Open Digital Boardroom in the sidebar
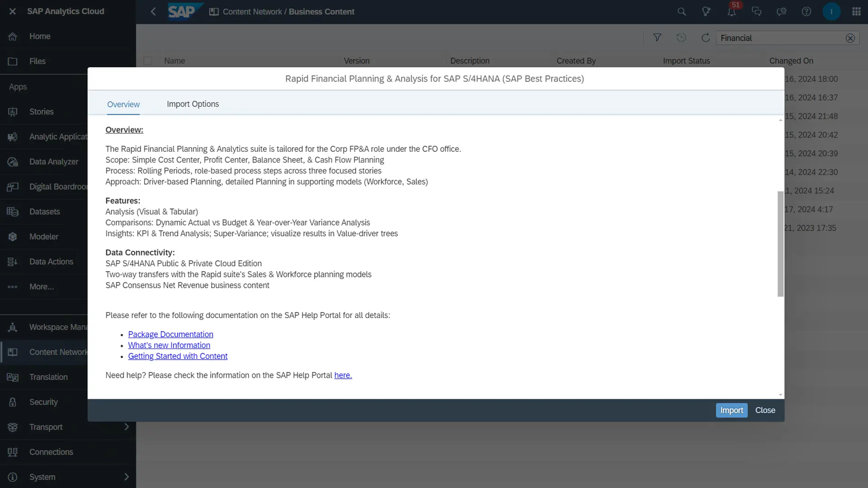The image size is (868, 488). [x=43, y=187]
